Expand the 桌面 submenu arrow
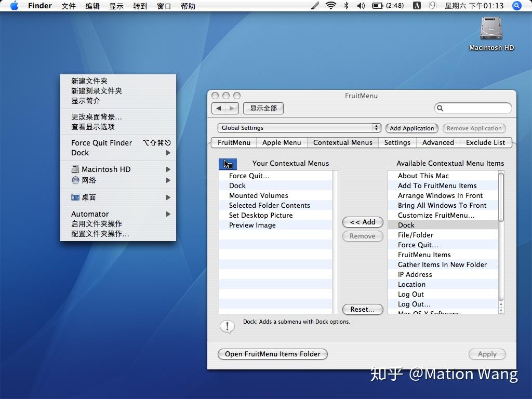Image resolution: width=532 pixels, height=399 pixels. tap(168, 197)
